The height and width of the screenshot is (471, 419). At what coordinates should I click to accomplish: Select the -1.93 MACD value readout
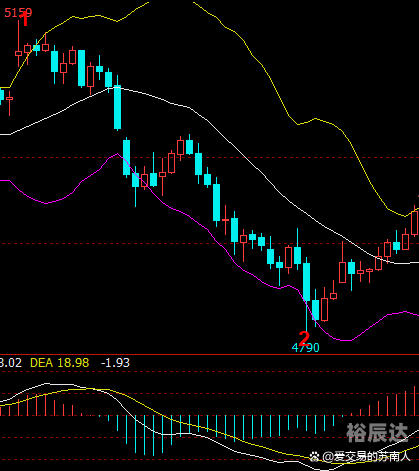coord(115,363)
